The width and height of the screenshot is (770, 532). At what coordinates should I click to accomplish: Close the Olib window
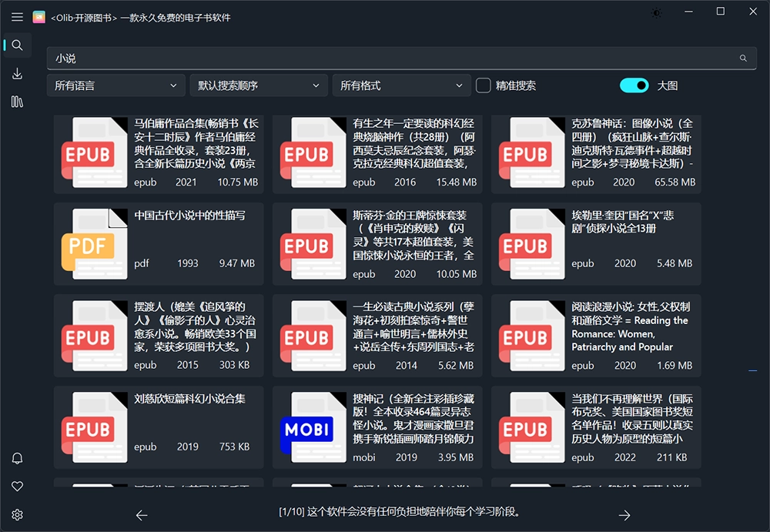click(753, 12)
